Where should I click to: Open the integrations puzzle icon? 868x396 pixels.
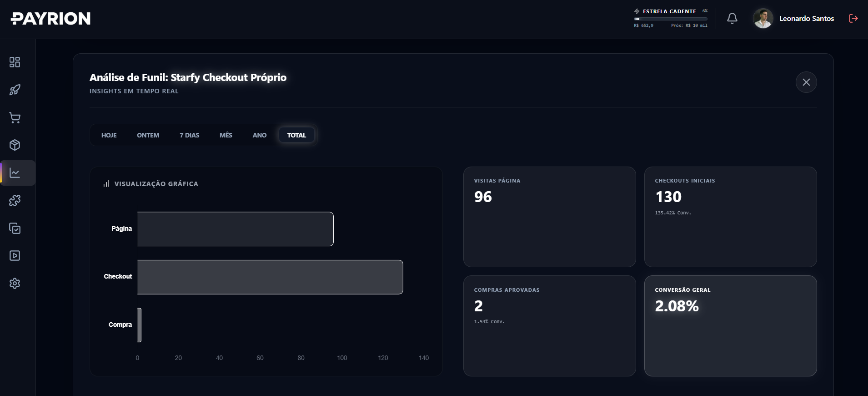pyautogui.click(x=15, y=200)
